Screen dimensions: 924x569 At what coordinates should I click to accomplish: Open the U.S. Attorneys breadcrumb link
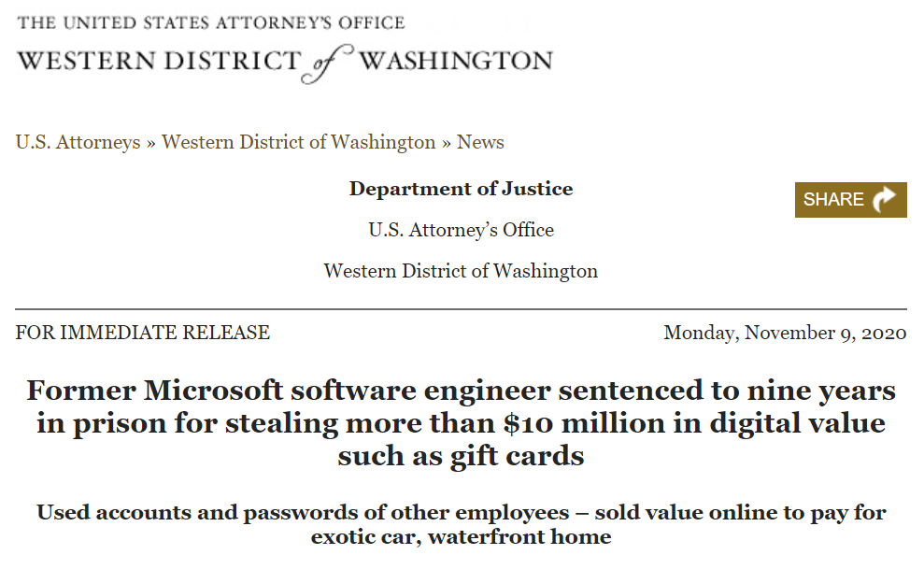(78, 143)
